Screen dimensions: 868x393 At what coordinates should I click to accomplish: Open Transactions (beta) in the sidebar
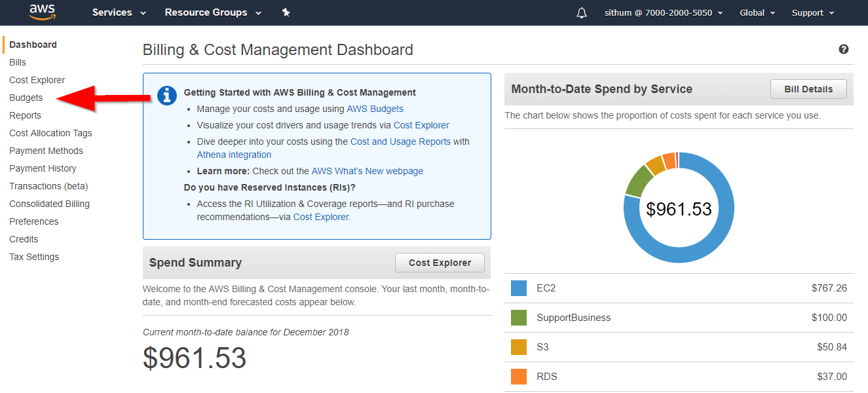(48, 186)
